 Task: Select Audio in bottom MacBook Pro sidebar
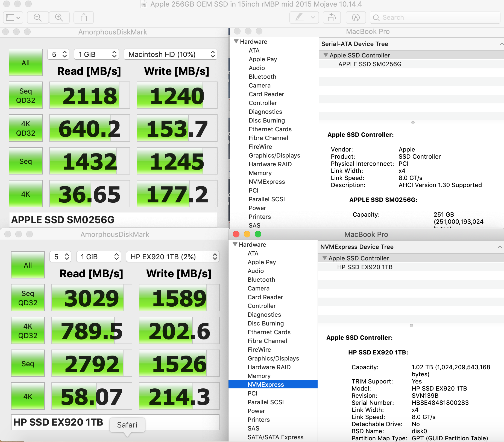(x=256, y=271)
